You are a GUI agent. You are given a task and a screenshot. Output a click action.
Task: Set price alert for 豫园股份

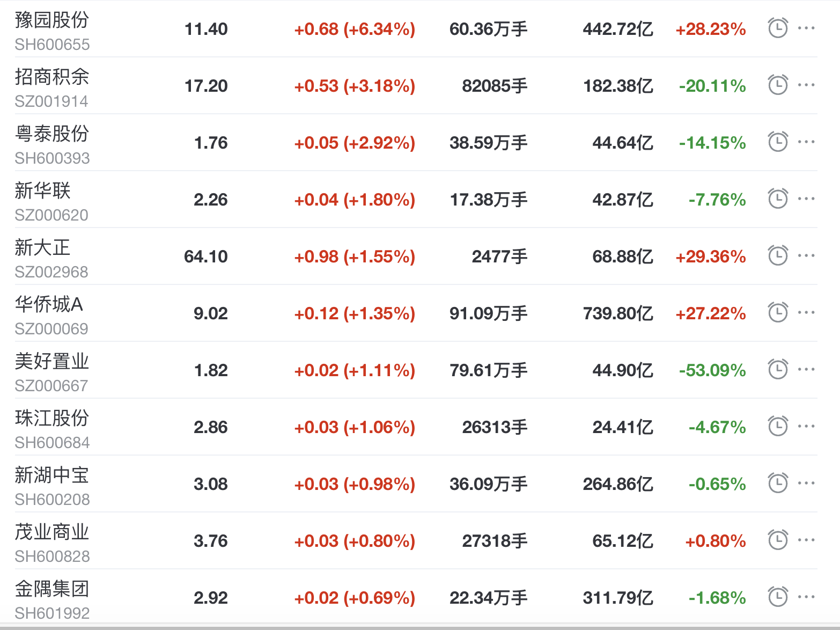point(778,28)
